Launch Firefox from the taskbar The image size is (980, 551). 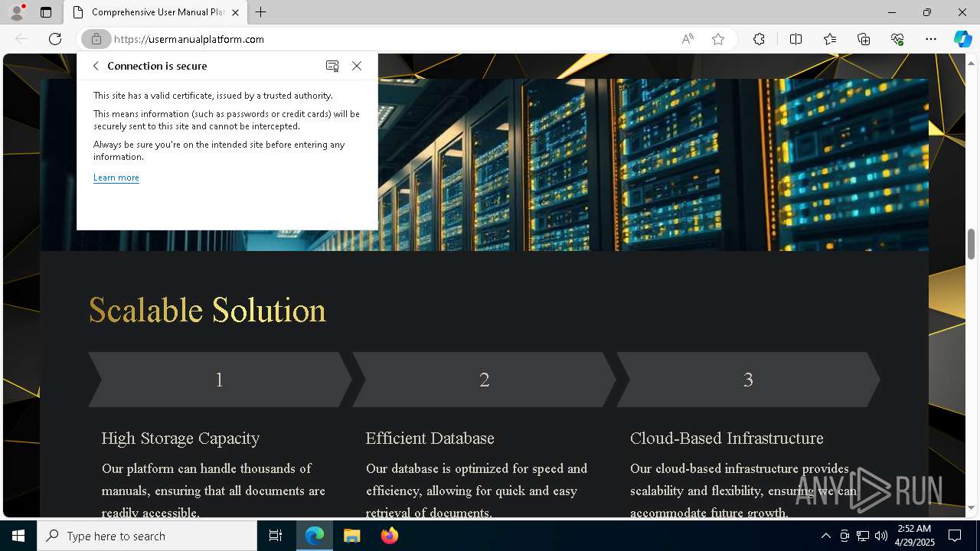389,536
